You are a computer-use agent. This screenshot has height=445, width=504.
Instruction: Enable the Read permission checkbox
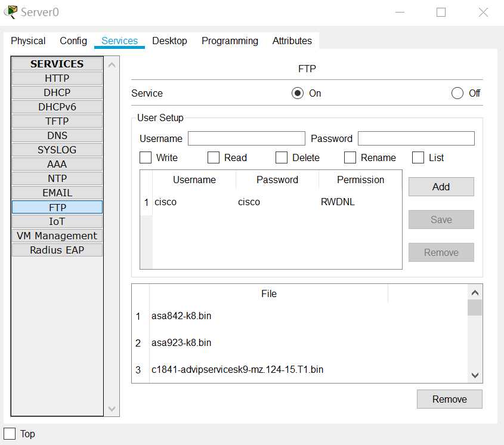pyautogui.click(x=214, y=157)
